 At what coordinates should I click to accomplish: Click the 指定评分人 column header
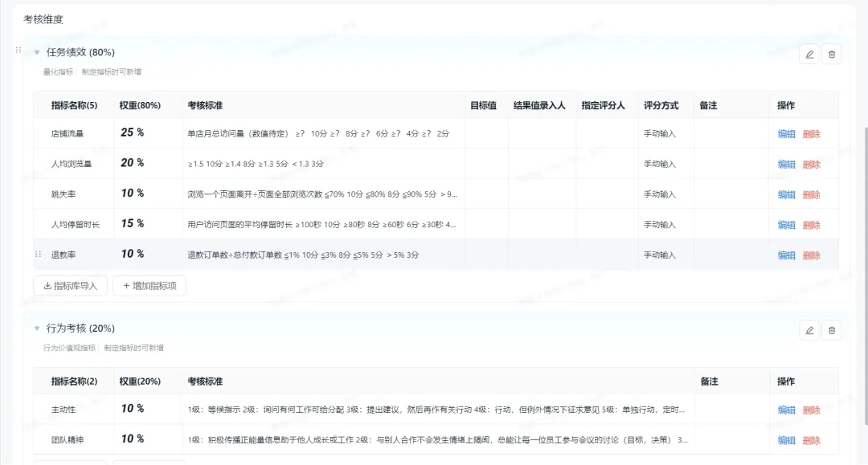(603, 105)
